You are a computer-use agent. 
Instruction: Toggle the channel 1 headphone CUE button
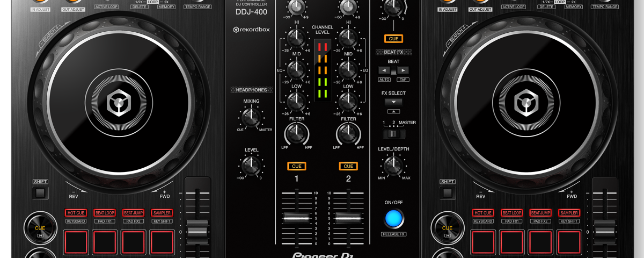click(296, 166)
